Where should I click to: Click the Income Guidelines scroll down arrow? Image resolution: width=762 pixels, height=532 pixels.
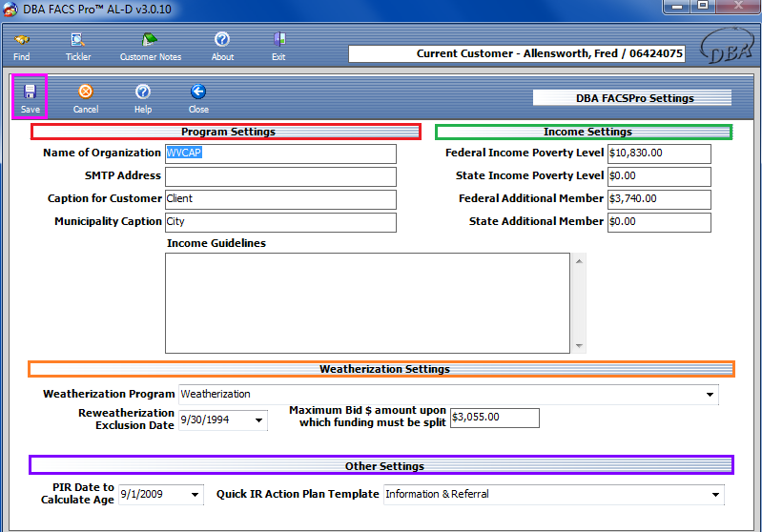[579, 346]
